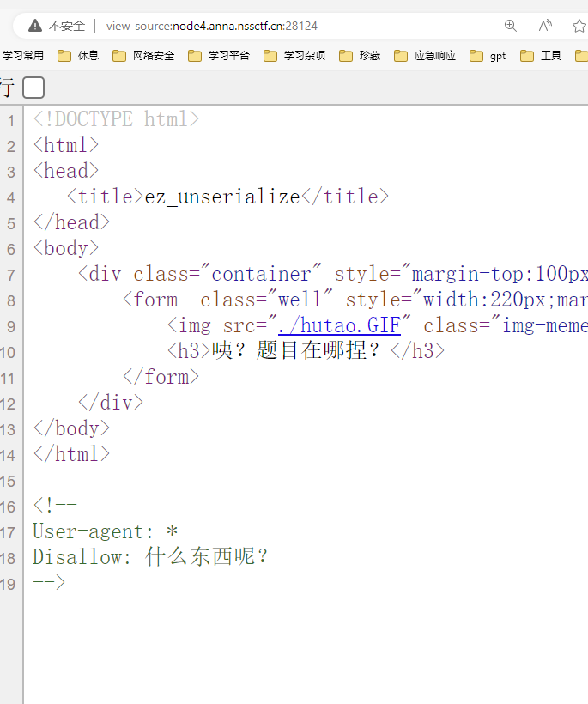Click the h3 text 咦?题目在哪捏?
588x704 pixels.
click(x=295, y=350)
